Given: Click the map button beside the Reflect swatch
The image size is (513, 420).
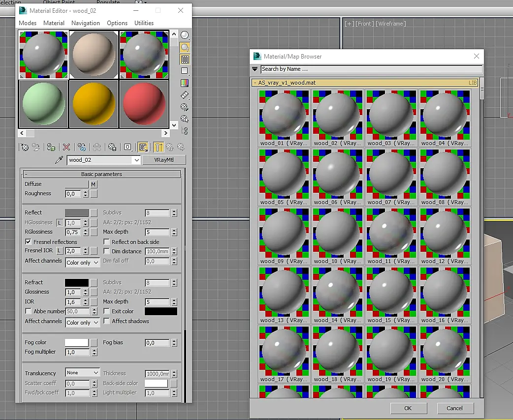Looking at the screenshot, I should click(94, 213).
